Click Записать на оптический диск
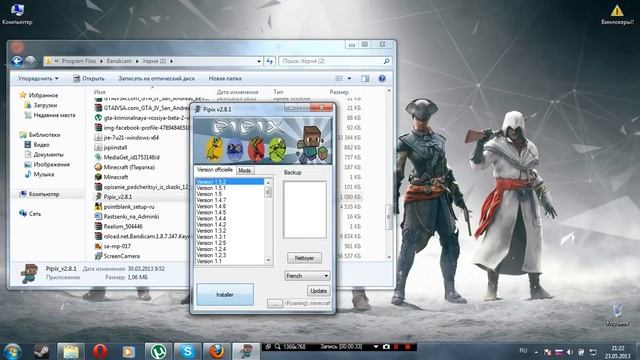Screen dimensions: 640x360 click(156, 78)
